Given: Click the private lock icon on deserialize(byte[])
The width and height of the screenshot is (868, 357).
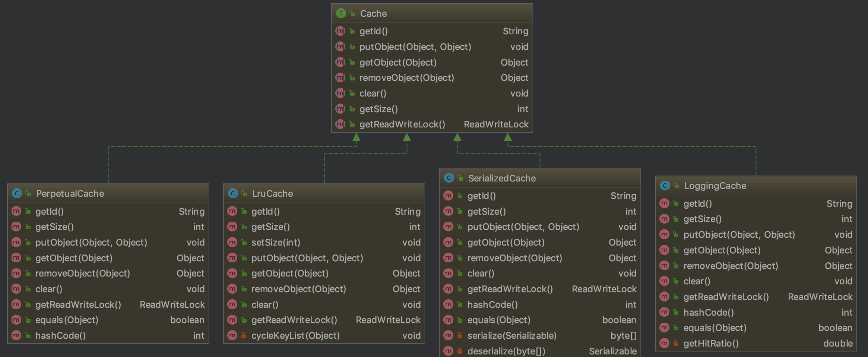Looking at the screenshot, I should pos(460,351).
